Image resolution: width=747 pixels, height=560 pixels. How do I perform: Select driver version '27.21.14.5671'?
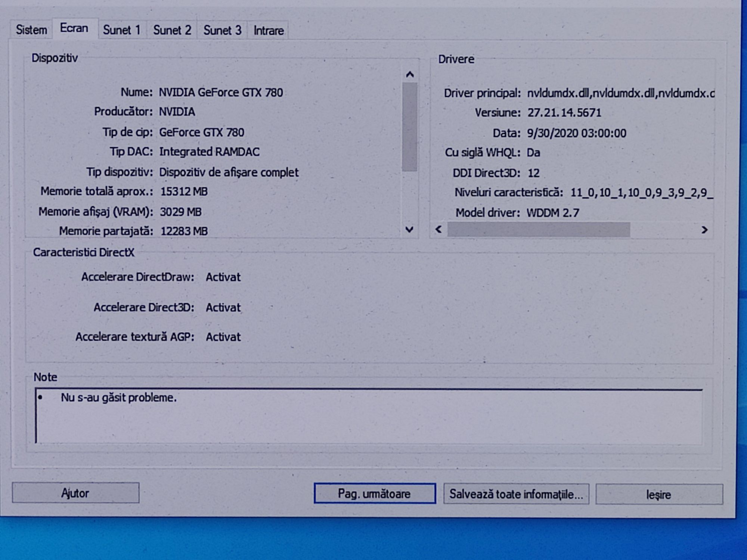[564, 113]
